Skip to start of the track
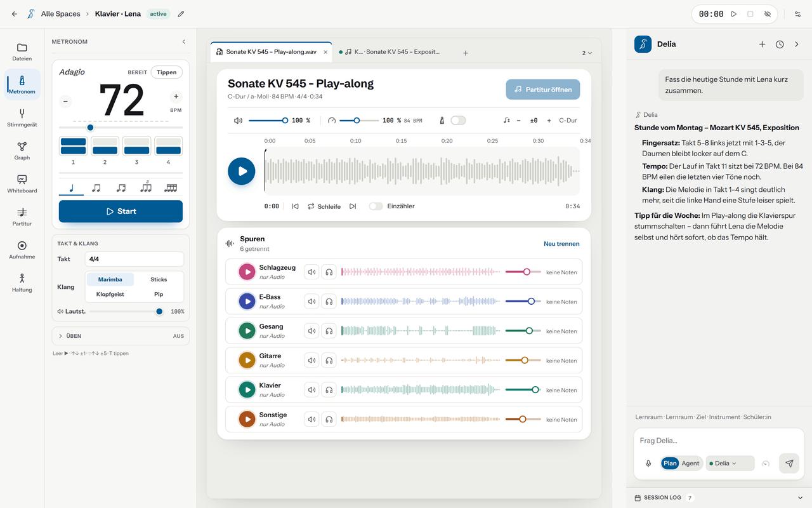Screen dimensions: 812x508 click(x=295, y=206)
